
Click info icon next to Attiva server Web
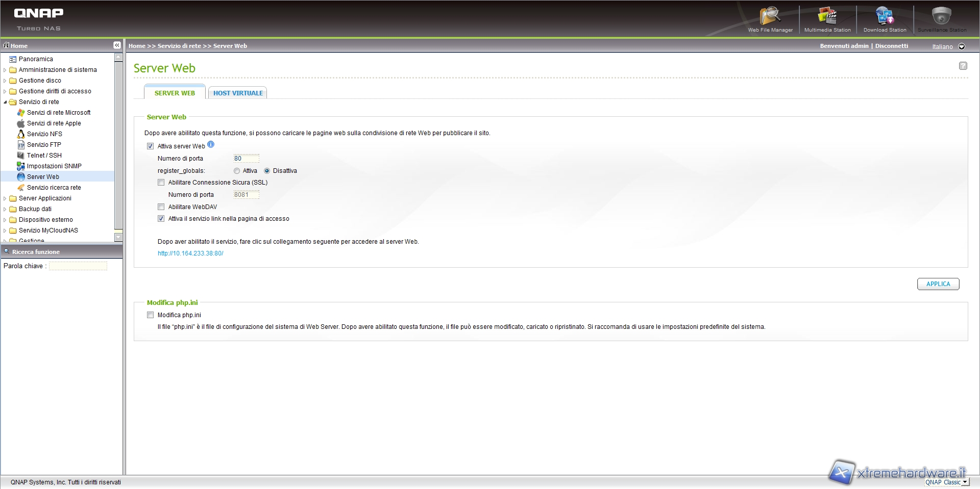pos(211,145)
